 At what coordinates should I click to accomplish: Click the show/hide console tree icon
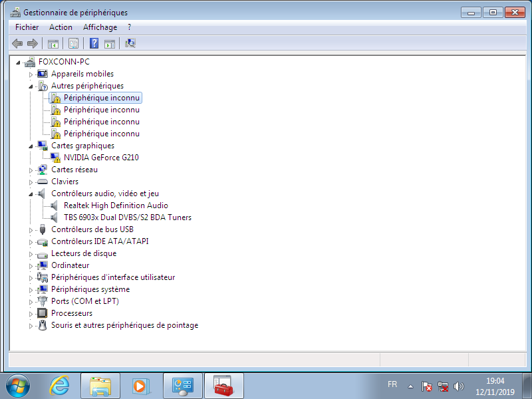pos(53,44)
